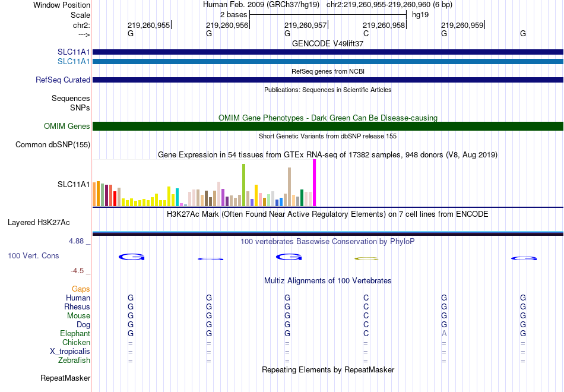Viewport: 564px width, 392px height.
Task: Click the H3K27Ac layered signal strip
Action: tap(328, 233)
